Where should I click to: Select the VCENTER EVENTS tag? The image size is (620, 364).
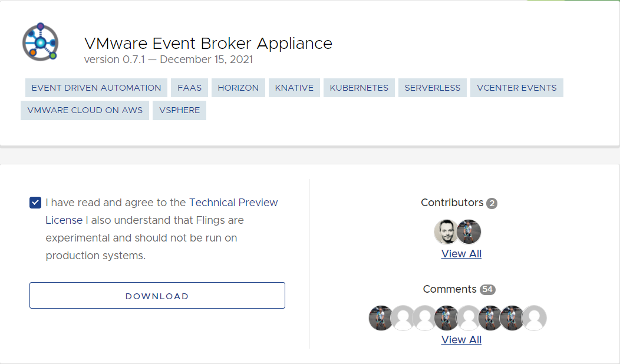click(517, 88)
